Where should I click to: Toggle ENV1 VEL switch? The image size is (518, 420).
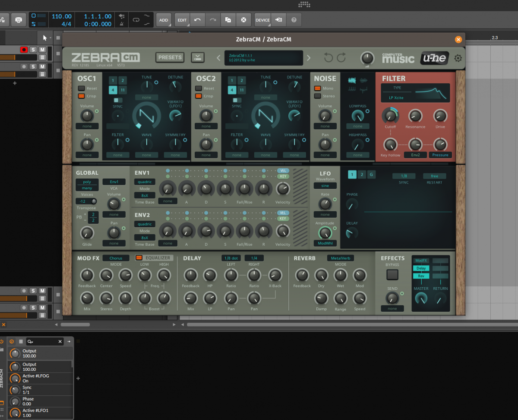click(x=283, y=171)
